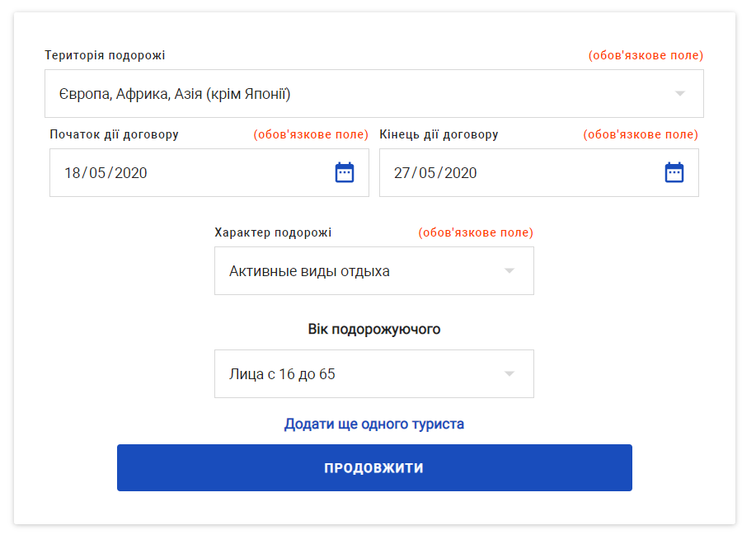Screen dimensions: 756x544
Task: Click the 'Характер подорожі' label
Action: pos(273,232)
